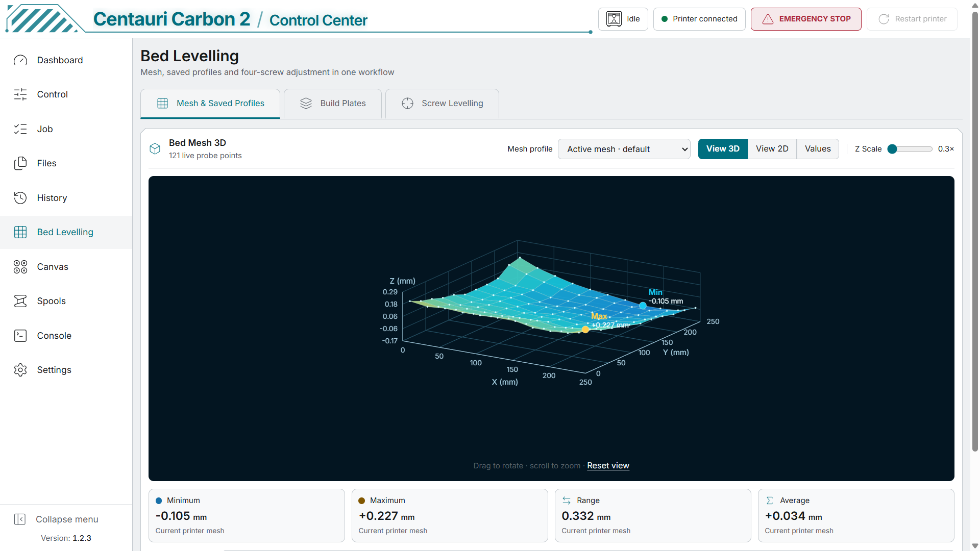Click the blue Min marker on mesh
980x551 pixels.
click(643, 306)
